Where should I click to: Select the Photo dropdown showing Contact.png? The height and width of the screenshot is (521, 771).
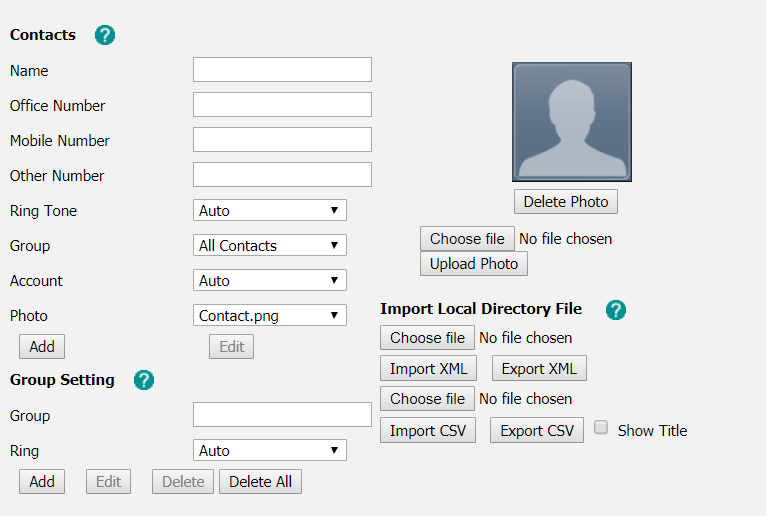pyautogui.click(x=269, y=316)
